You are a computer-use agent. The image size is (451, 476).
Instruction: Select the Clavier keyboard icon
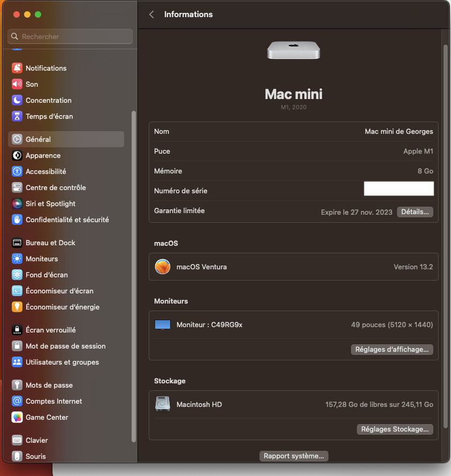pos(17,440)
